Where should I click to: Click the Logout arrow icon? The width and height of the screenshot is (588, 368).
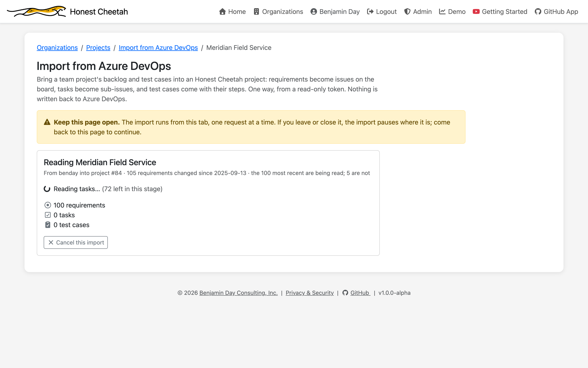pos(370,12)
